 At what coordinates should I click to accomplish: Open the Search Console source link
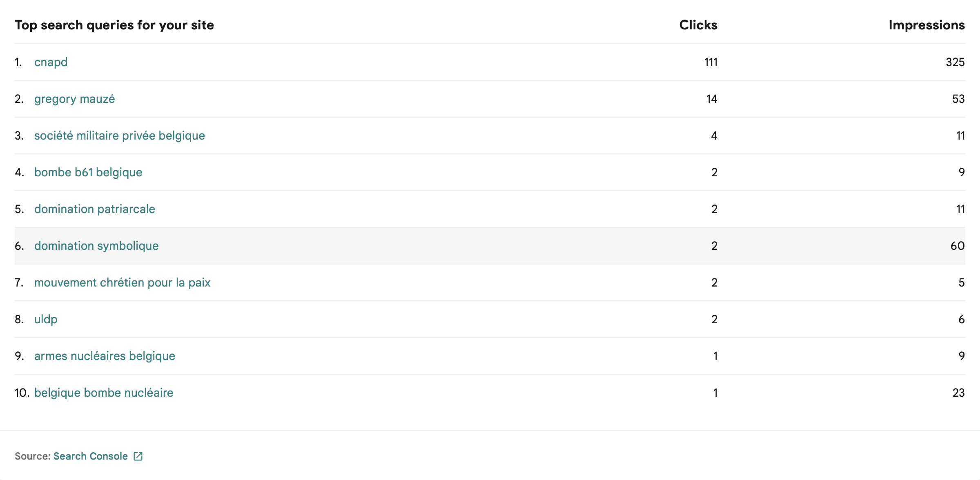point(91,456)
